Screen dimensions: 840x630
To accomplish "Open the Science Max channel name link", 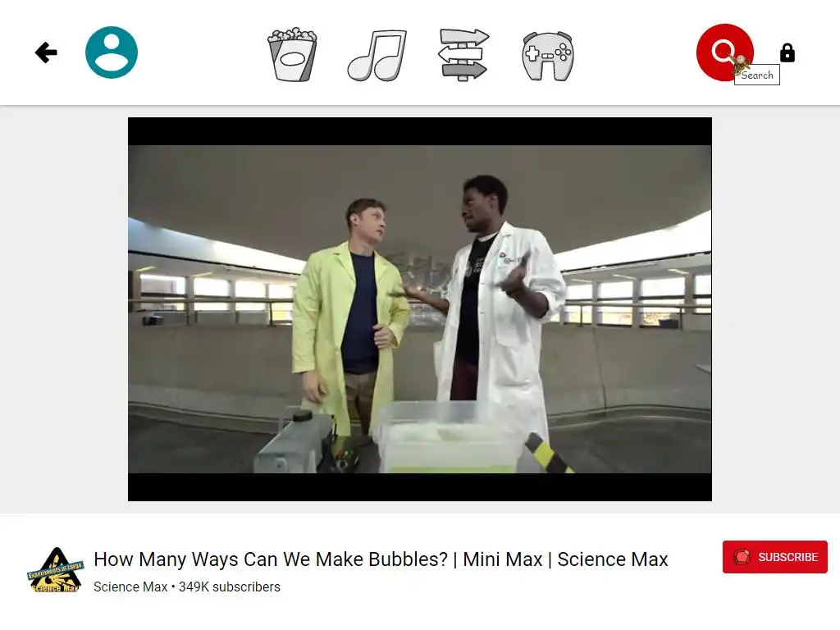I will pyautogui.click(x=130, y=587).
